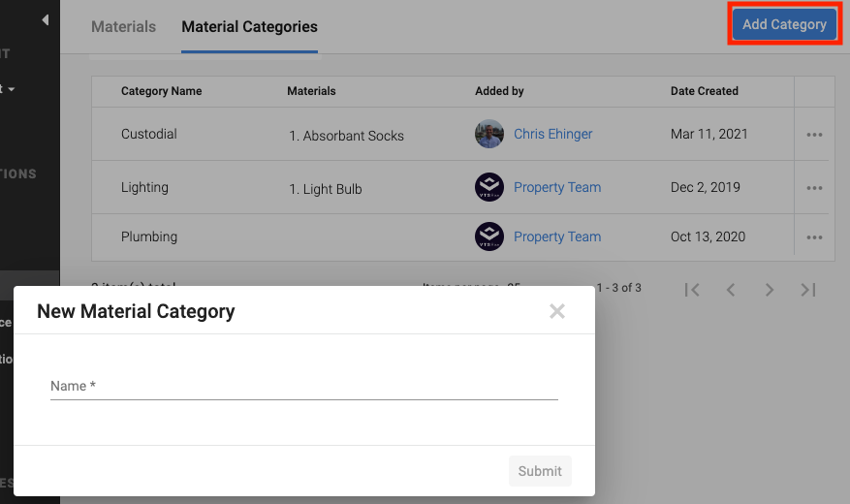Click the '1. Absorbant Socks' material entry

346,136
